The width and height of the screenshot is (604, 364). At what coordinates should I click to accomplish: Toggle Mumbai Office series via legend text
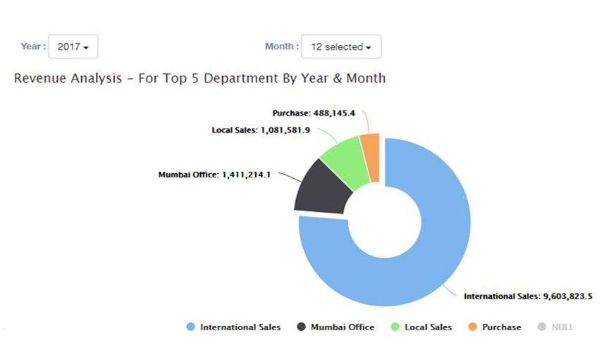click(343, 327)
